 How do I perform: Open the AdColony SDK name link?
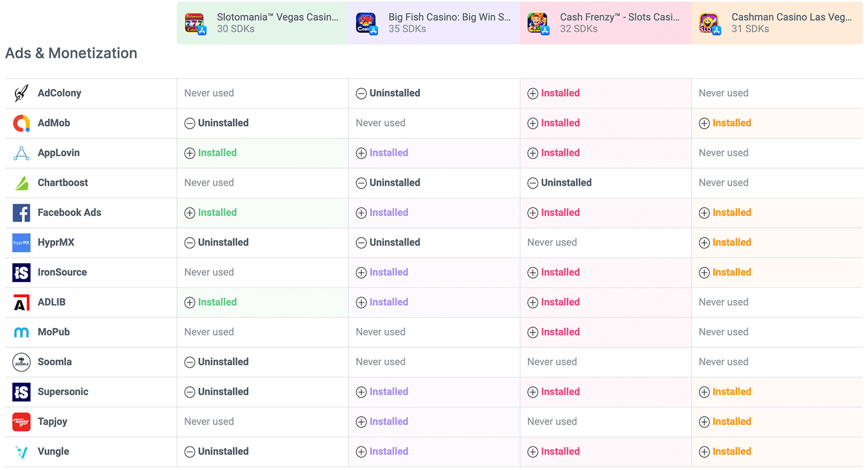[60, 93]
